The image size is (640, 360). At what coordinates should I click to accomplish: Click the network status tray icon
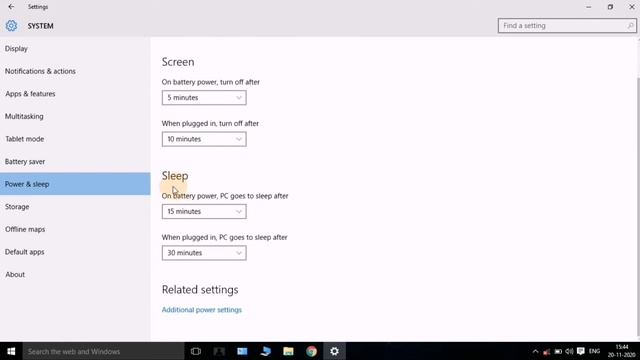click(547, 351)
